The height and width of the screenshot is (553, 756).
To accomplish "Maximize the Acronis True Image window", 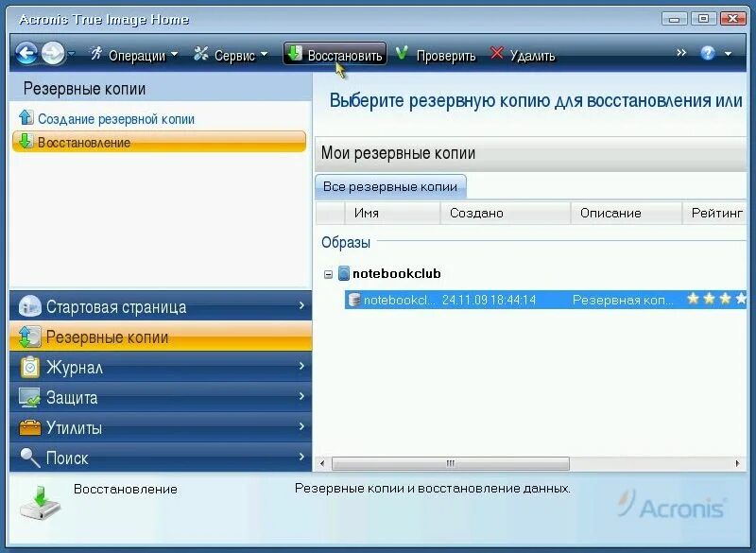I will pos(703,19).
